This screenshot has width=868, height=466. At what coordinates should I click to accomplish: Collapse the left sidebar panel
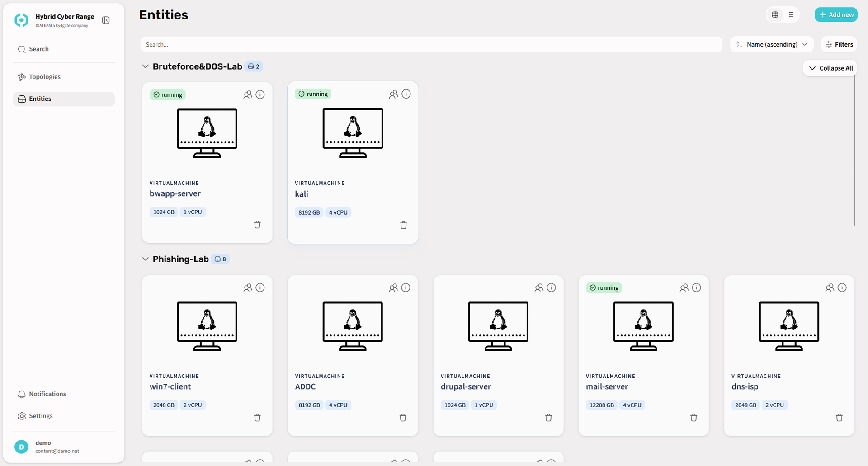(106, 20)
